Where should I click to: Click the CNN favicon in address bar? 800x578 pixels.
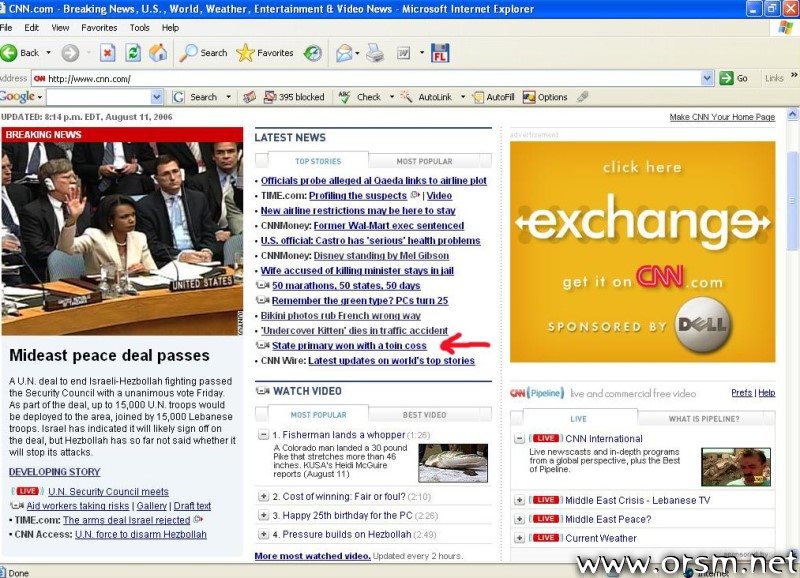click(x=39, y=79)
